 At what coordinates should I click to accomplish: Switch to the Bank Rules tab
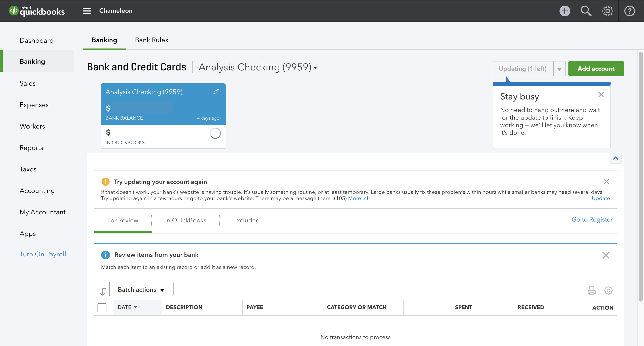point(151,40)
